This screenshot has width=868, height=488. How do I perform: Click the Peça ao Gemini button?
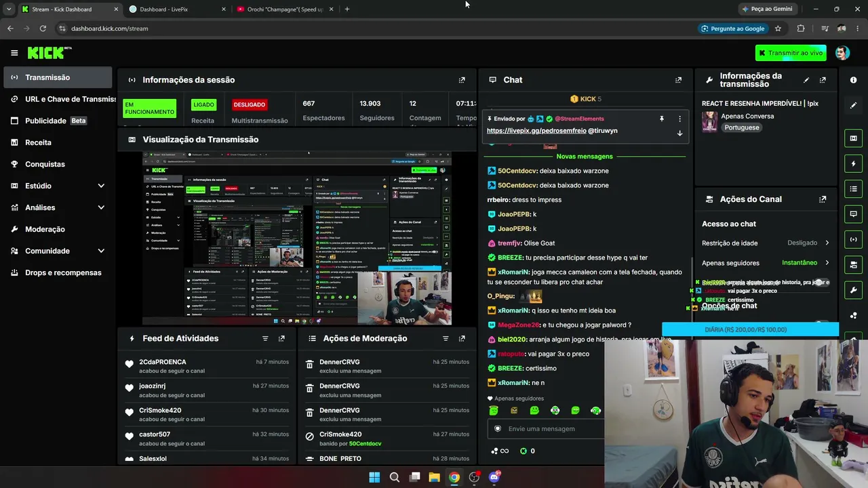[x=768, y=9]
